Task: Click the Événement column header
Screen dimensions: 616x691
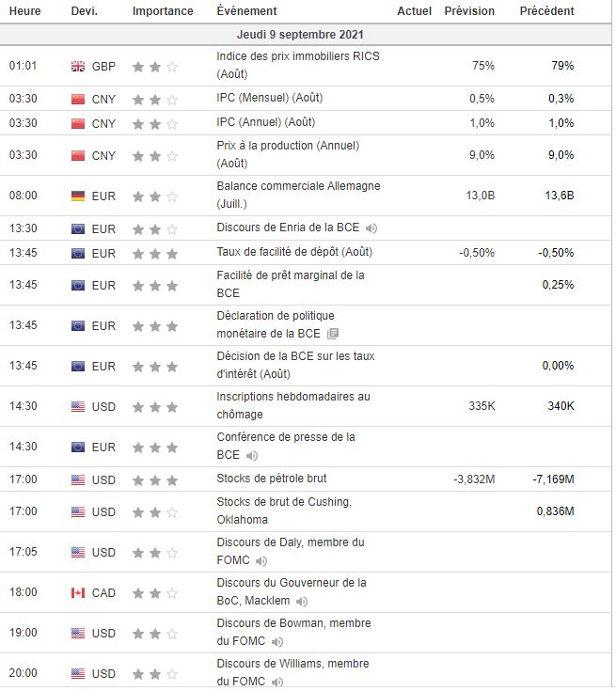Action: tap(246, 11)
